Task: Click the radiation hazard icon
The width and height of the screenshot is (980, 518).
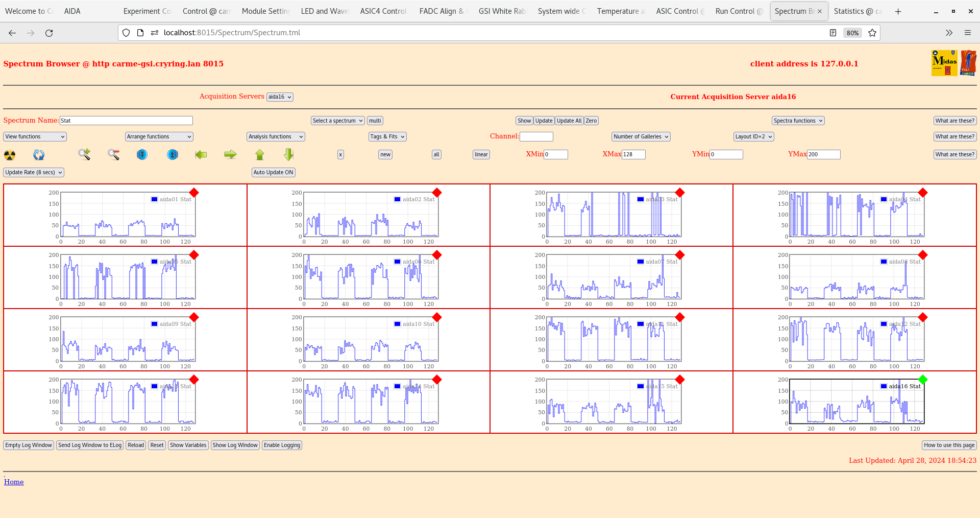Action: click(x=10, y=155)
